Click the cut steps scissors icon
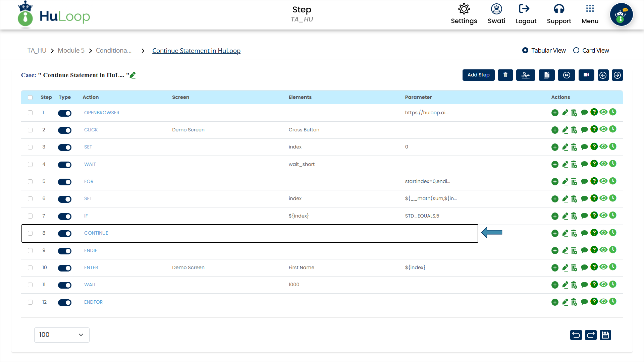The image size is (644, 362). [x=526, y=75]
